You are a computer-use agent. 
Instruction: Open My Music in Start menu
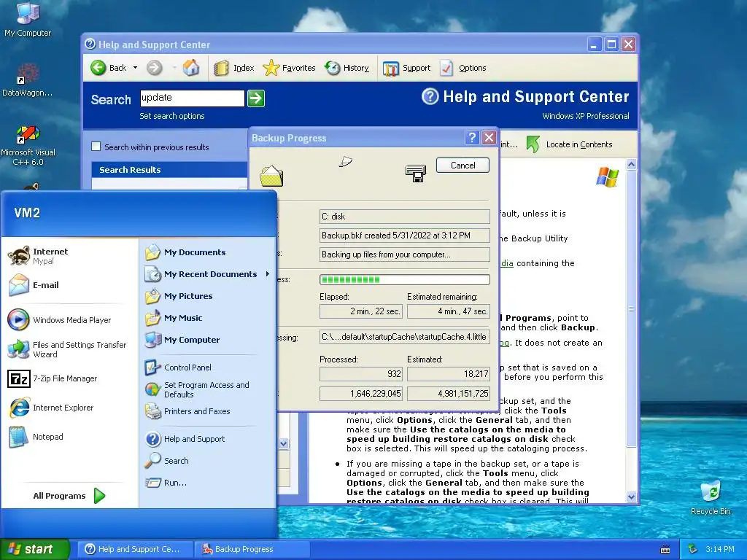207,318
